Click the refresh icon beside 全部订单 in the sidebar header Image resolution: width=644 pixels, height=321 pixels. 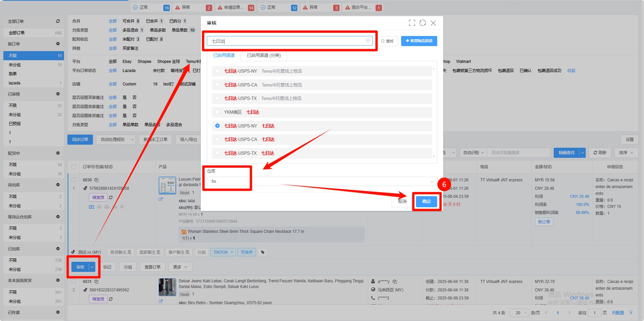point(58,21)
